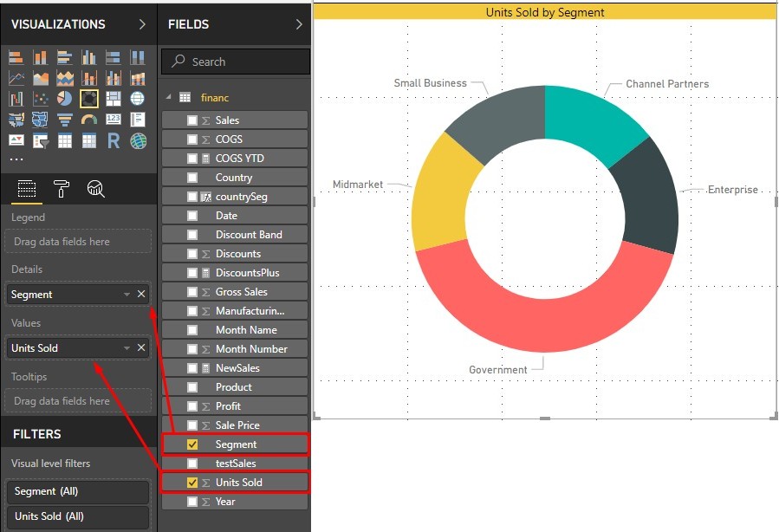Check the Sales field checkbox
The image size is (779, 532).
pyautogui.click(x=192, y=120)
